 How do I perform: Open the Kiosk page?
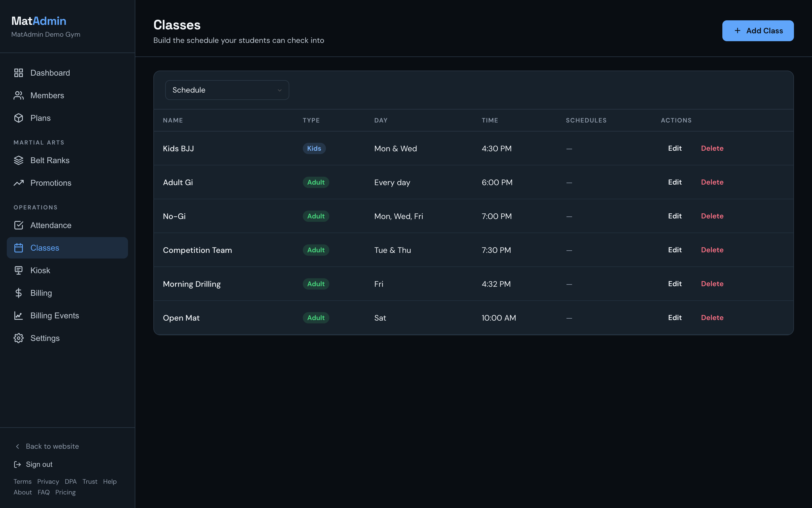[x=67, y=270]
